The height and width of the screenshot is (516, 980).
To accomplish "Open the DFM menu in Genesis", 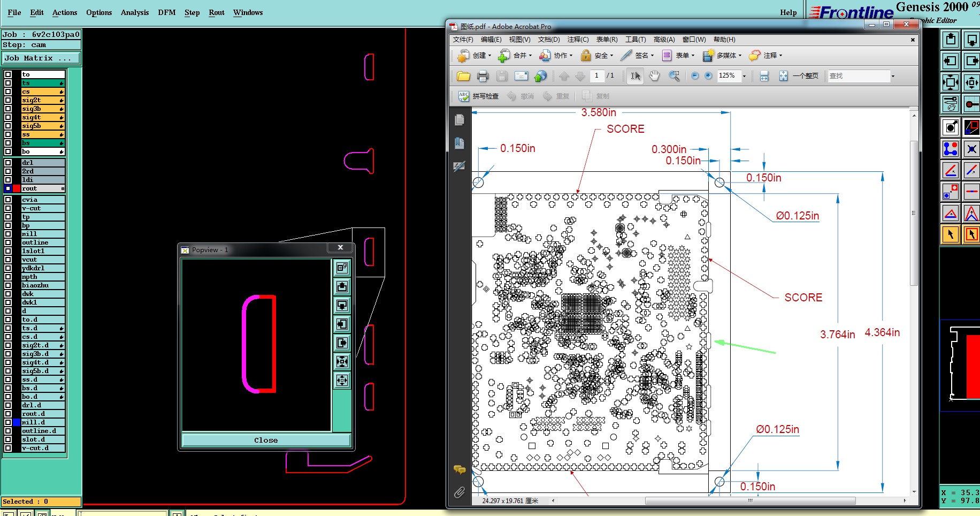I will 167,12.
